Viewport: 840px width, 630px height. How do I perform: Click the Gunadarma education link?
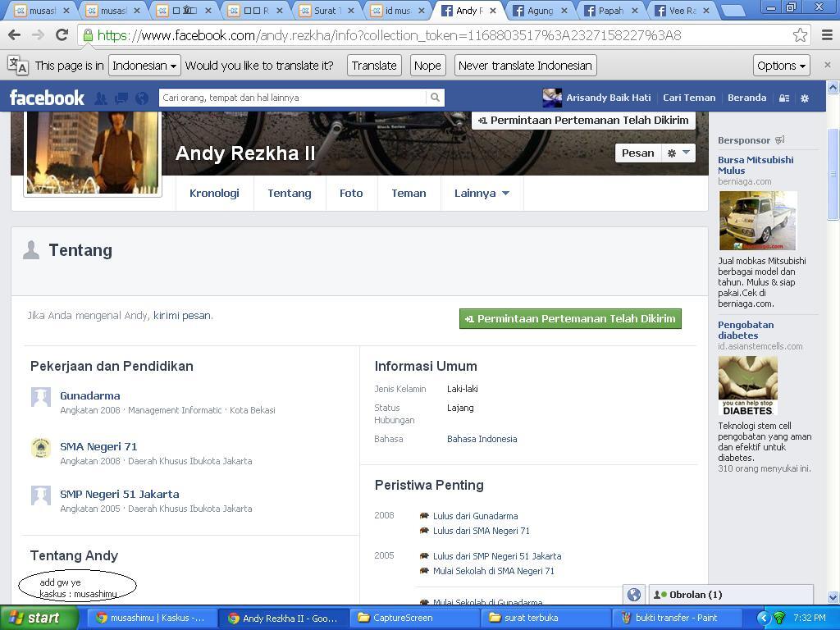90,396
